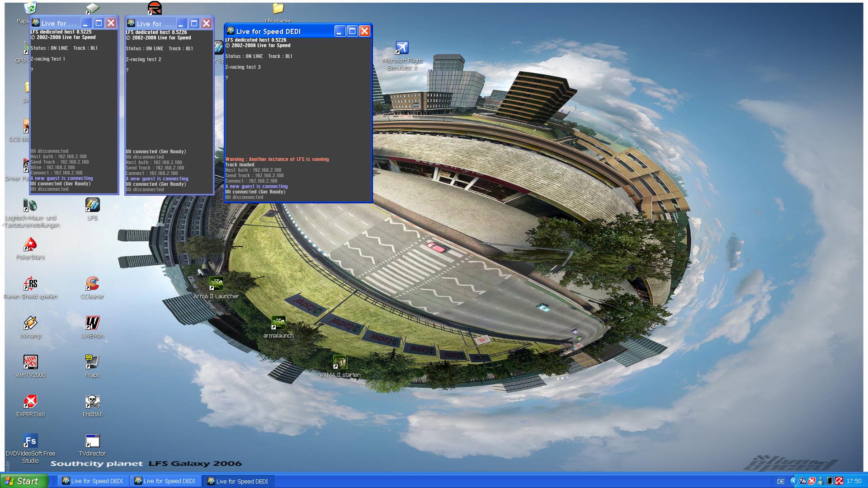The image size is (868, 488).
Task: Open the LFS desktop shortcut icon
Action: [92, 206]
